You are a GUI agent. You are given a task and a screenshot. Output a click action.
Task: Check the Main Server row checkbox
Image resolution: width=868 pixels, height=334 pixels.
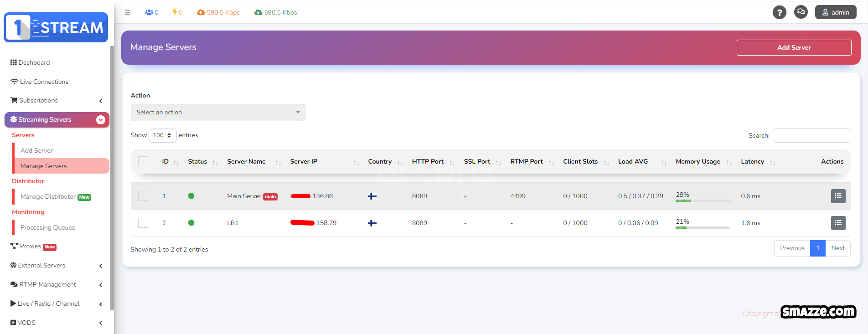(x=143, y=196)
